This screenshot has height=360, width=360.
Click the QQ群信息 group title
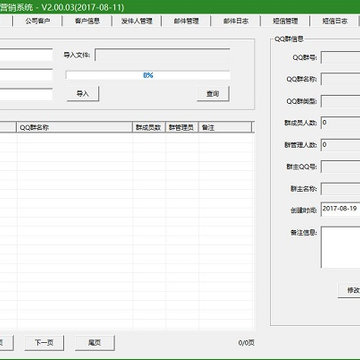(289, 39)
